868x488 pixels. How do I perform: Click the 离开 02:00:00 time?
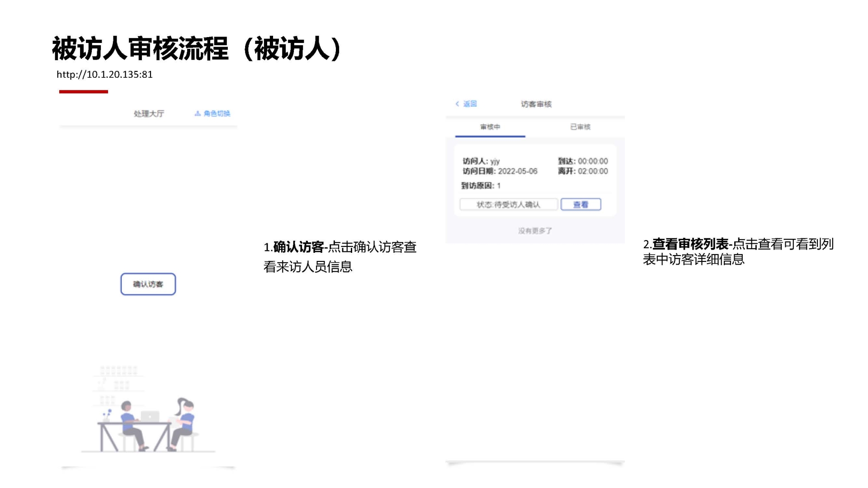583,171
